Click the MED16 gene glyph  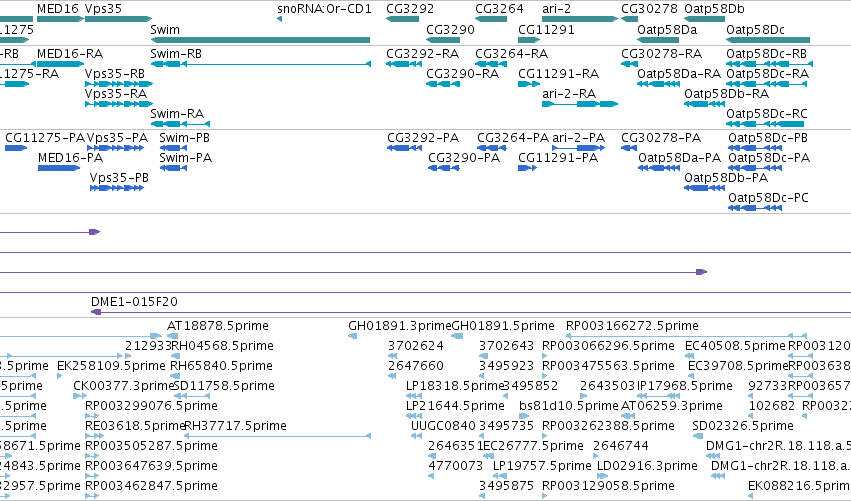tap(60, 19)
